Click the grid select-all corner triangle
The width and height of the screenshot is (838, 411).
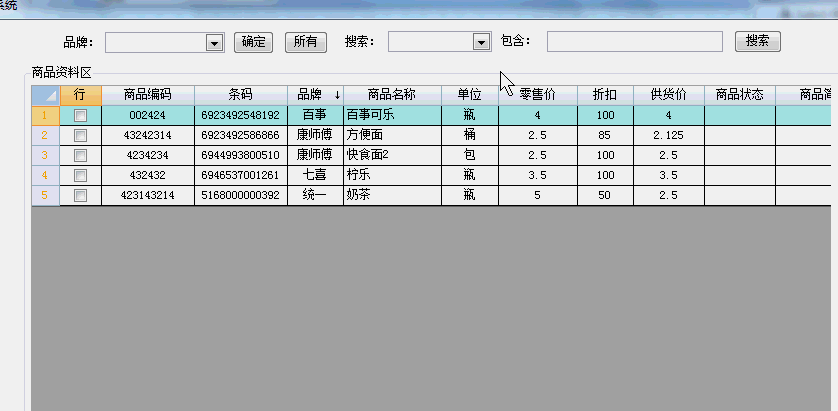(45, 95)
